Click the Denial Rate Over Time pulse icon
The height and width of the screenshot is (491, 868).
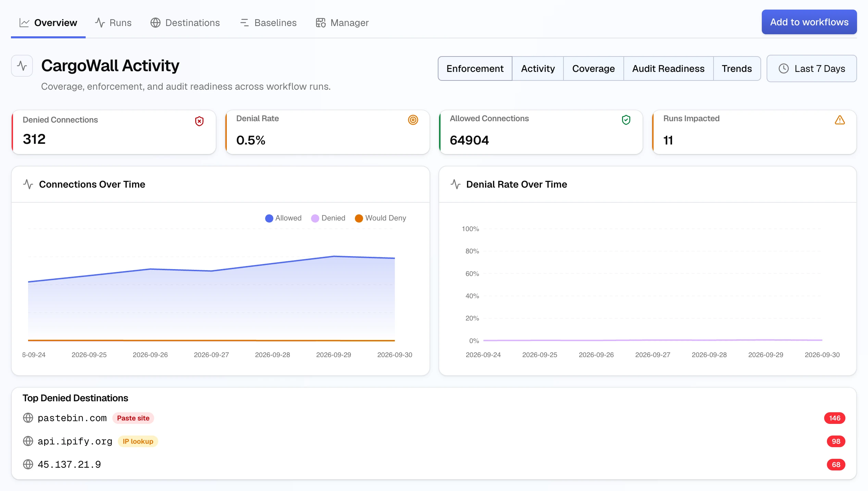pyautogui.click(x=456, y=184)
